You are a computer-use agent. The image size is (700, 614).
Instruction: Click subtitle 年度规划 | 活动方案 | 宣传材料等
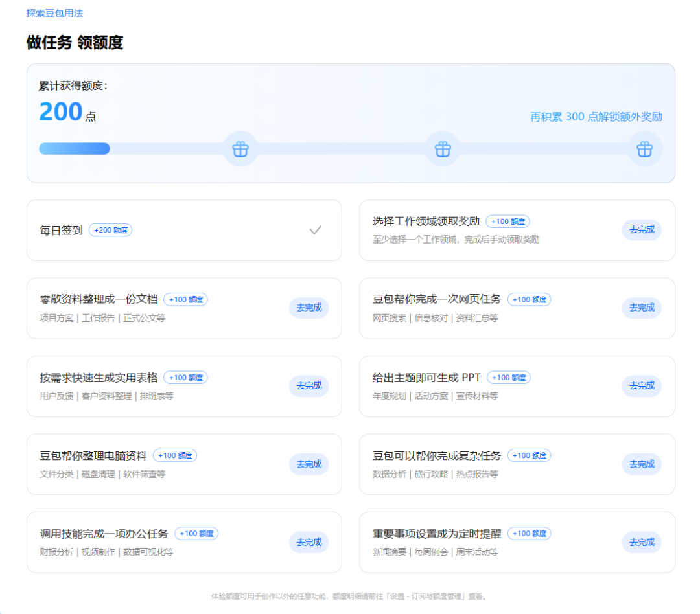point(436,396)
